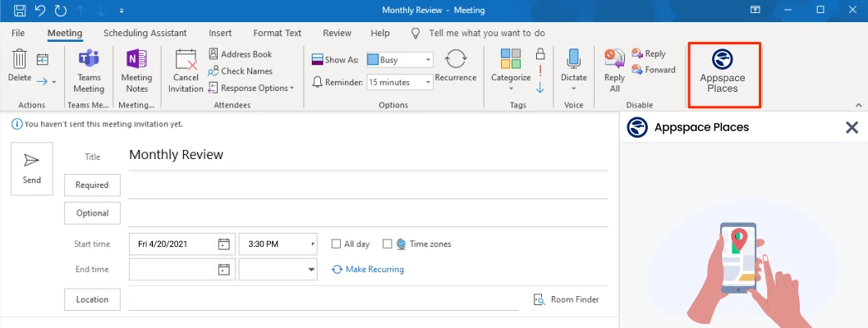The height and width of the screenshot is (328, 868).
Task: Switch to Scheduling Assistant tab
Action: pos(145,33)
